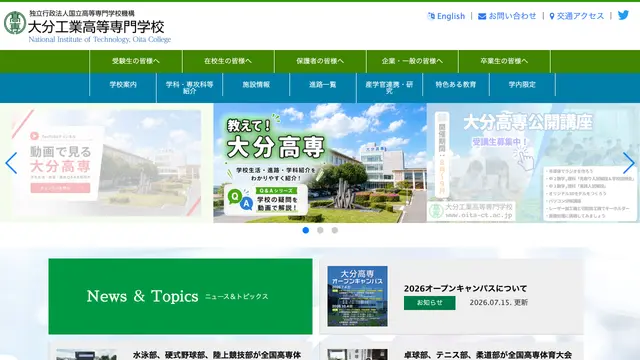This screenshot has height=360, width=640.
Task: Open 学科・専攻科等紹介 navigation item
Action: pos(189,87)
